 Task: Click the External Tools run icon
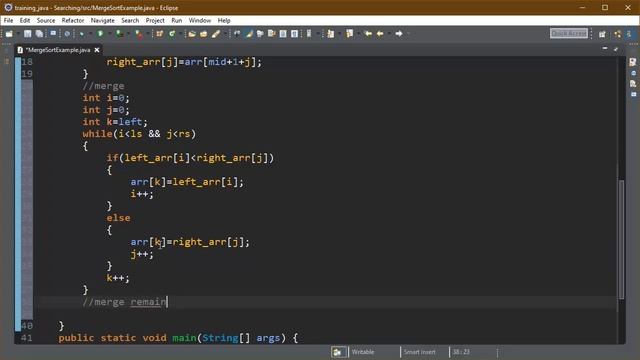[x=139, y=34]
